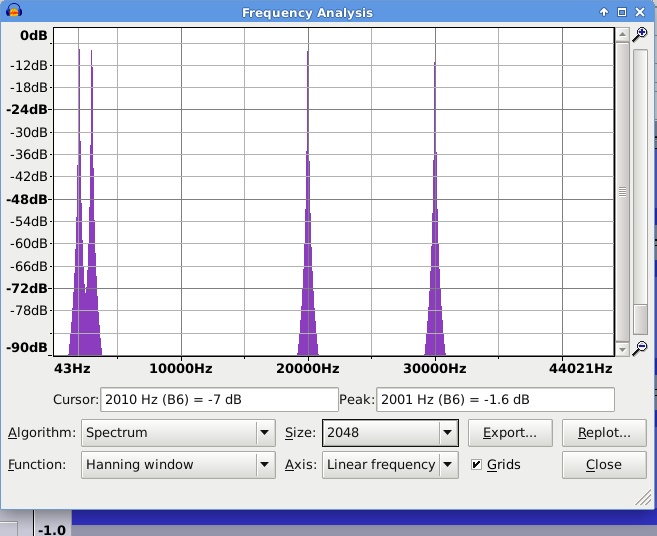
Task: Click the Frequency Analysis title bar text
Action: coord(307,13)
